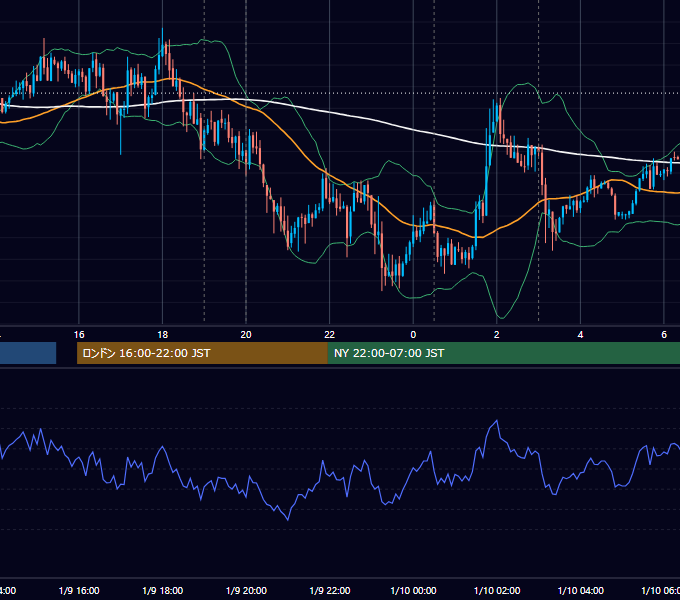Click the '6' hour label on upper axis
Viewport: 680px width, 600px height.
664,335
